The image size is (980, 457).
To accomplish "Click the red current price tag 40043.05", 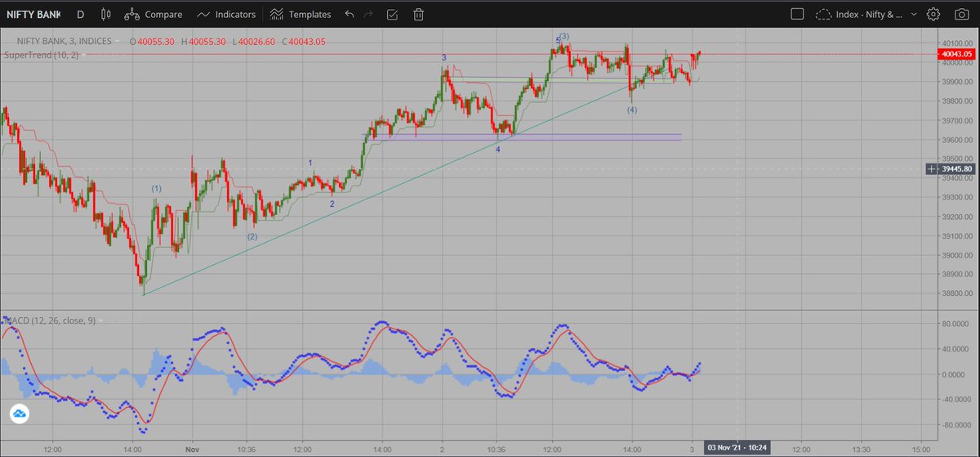I will tap(956, 54).
